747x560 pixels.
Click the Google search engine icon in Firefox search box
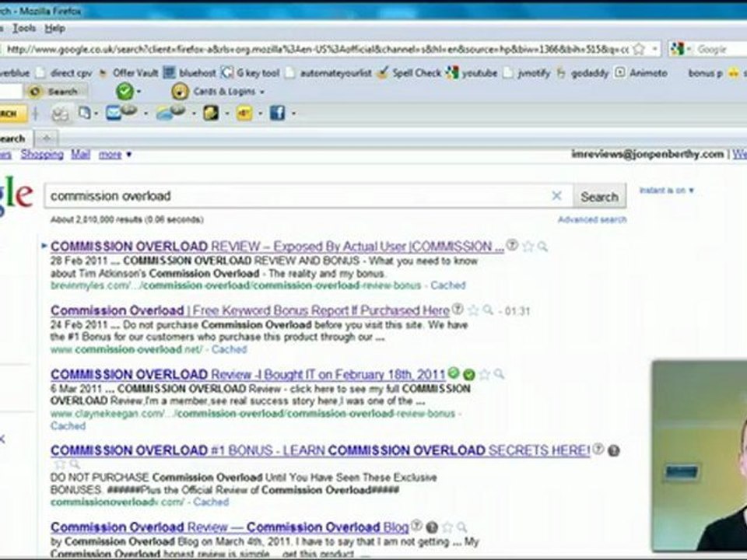(x=676, y=48)
